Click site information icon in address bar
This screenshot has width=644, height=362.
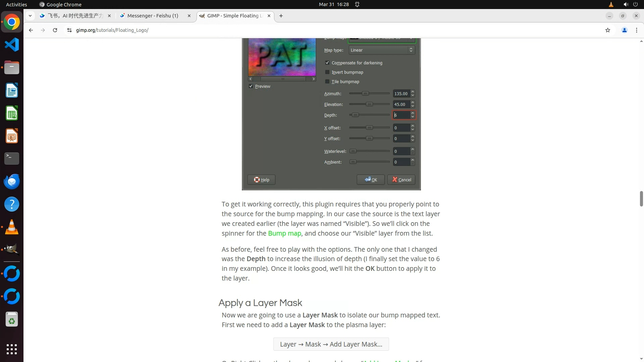[x=69, y=30]
